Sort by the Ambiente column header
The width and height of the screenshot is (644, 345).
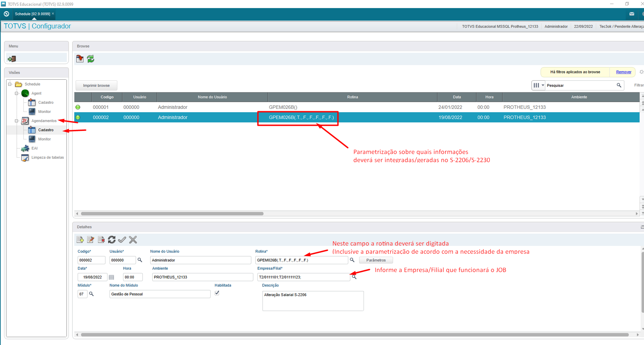coord(571,97)
